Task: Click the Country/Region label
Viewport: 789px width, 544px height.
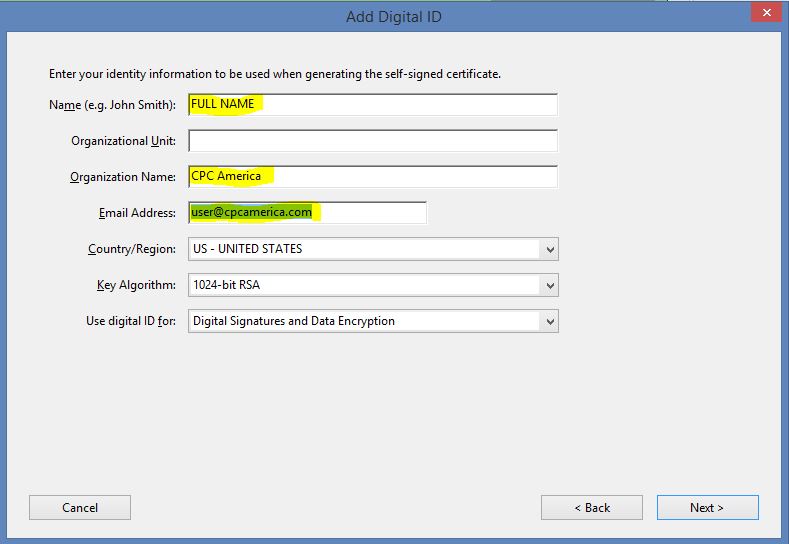Action: point(132,249)
